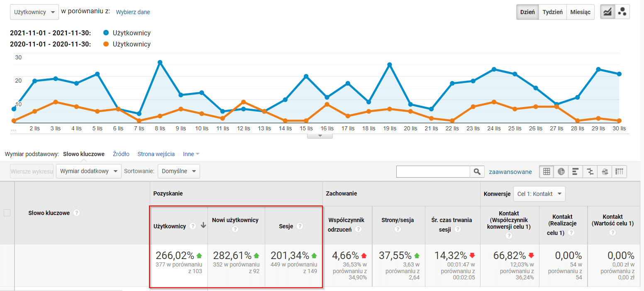Switch primary dimension to Źródło
The height and width of the screenshot is (291, 644).
tap(121, 154)
